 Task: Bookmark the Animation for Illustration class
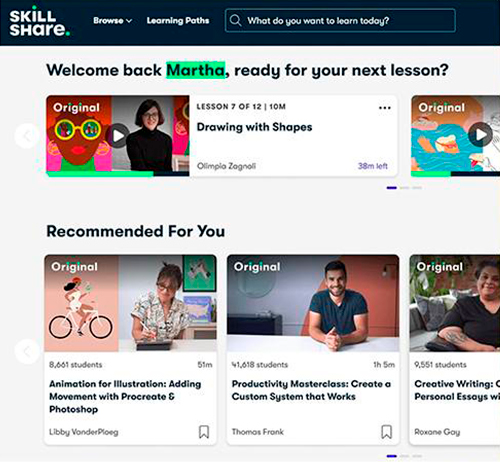(204, 432)
